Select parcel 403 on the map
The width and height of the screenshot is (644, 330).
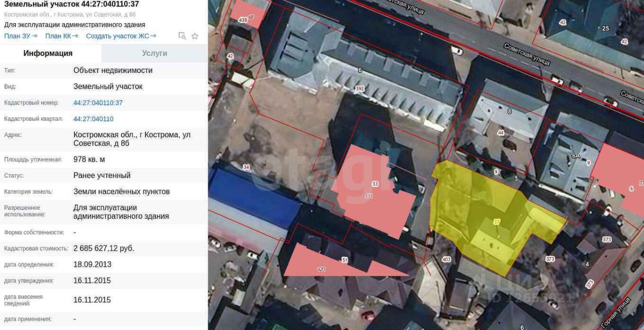click(x=446, y=260)
